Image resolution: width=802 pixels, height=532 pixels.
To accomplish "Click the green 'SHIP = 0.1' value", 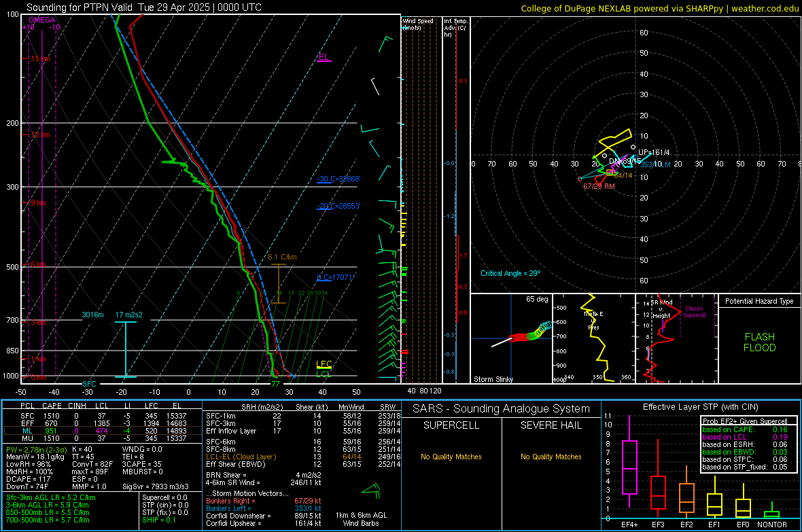I will (158, 520).
